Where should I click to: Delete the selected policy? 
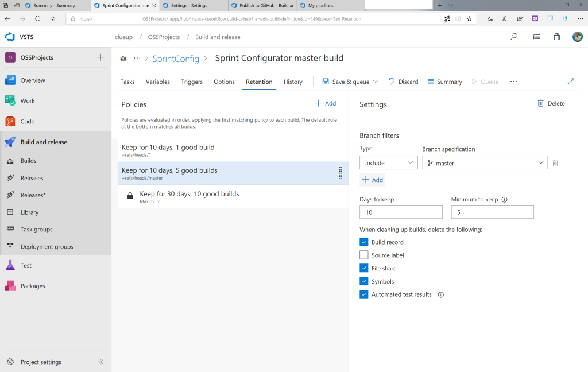coord(551,103)
